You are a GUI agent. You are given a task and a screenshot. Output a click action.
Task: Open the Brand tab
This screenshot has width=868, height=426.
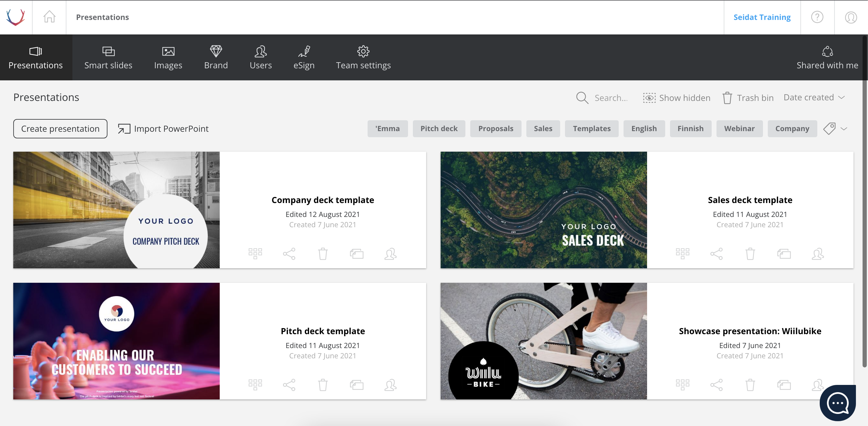point(216,57)
